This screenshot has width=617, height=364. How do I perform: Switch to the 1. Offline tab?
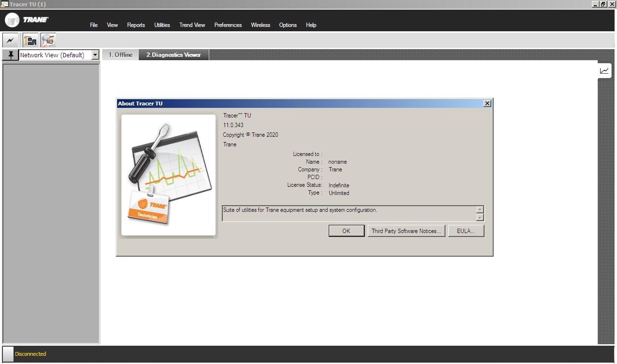click(120, 54)
